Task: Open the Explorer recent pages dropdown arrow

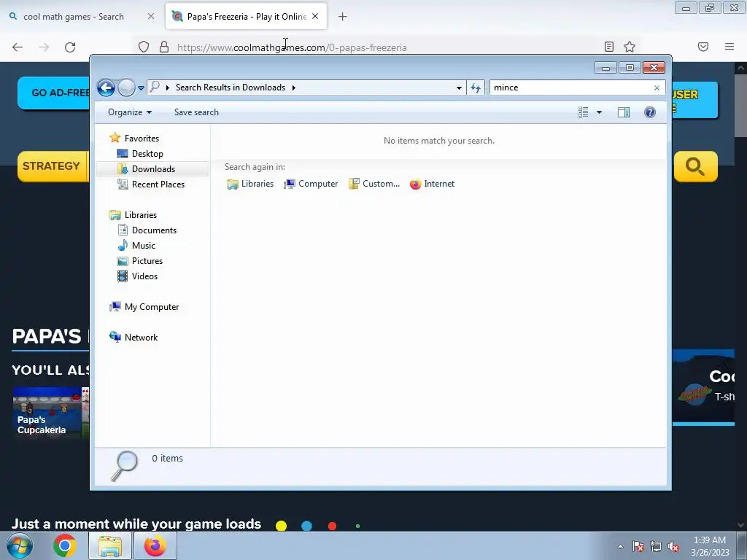Action: tap(141, 88)
